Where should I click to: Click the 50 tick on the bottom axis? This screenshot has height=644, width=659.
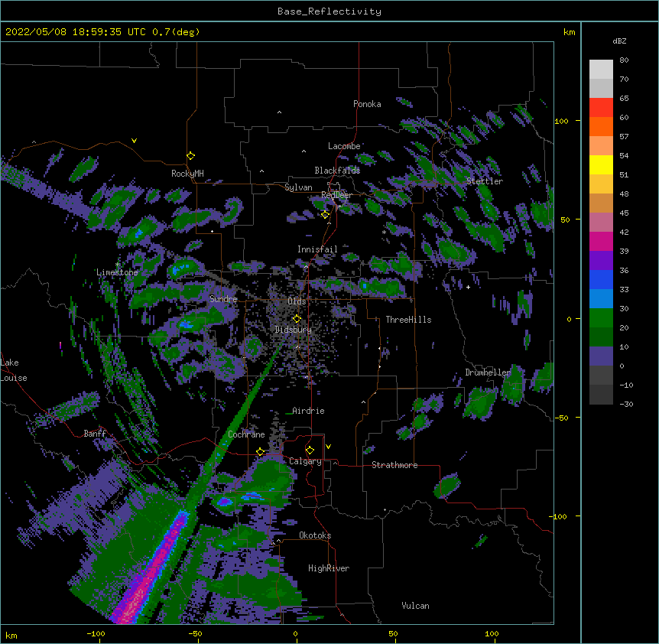393,633
